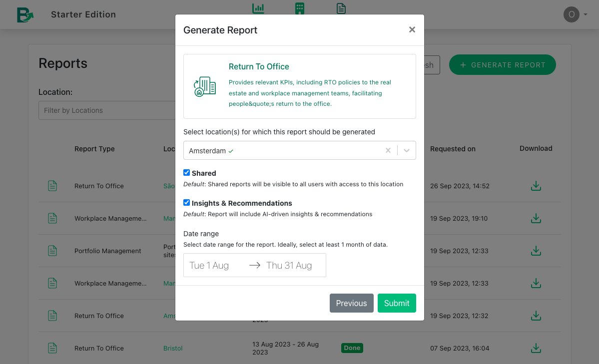Click document icon of the 19:10 report row
The width and height of the screenshot is (599, 364).
[x=52, y=219]
